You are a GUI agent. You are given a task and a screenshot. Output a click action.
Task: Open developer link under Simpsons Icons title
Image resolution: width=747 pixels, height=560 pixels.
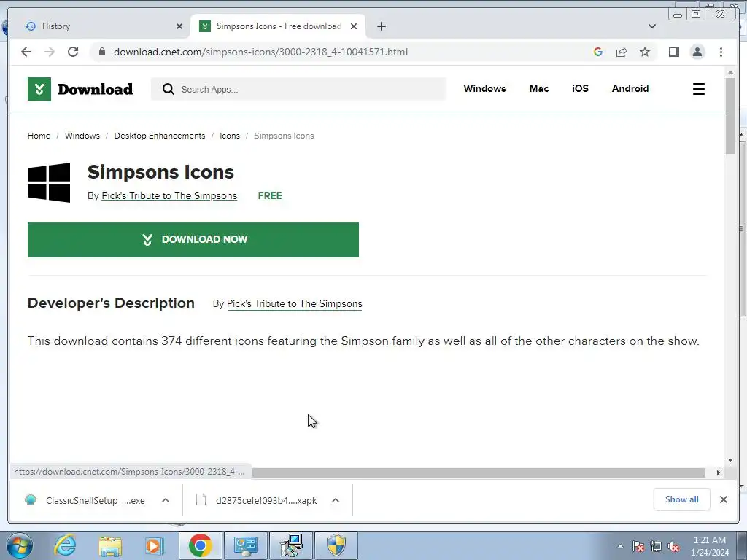tap(169, 195)
